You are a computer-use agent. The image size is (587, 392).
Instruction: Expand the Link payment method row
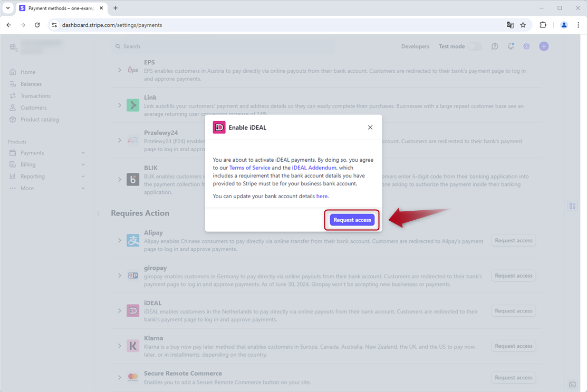click(119, 105)
